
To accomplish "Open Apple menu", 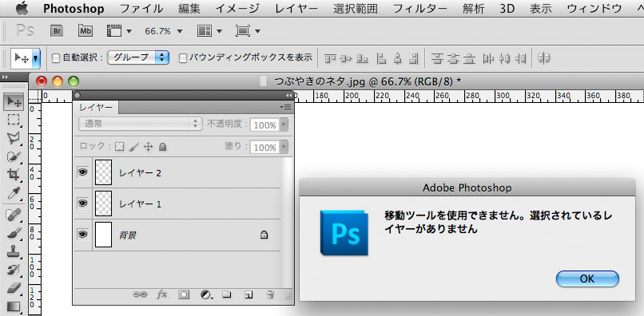I will [x=22, y=8].
